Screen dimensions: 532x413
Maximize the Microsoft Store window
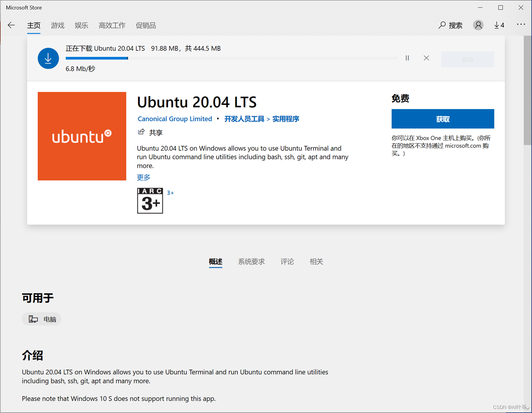500,7
